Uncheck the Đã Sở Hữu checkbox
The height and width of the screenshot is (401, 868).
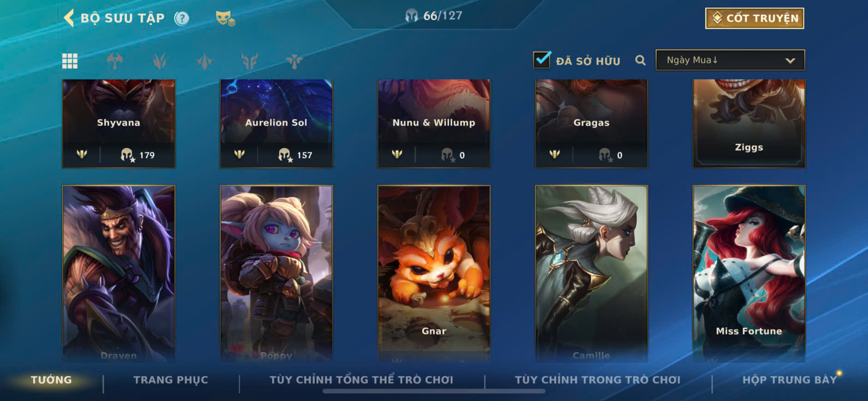click(542, 60)
